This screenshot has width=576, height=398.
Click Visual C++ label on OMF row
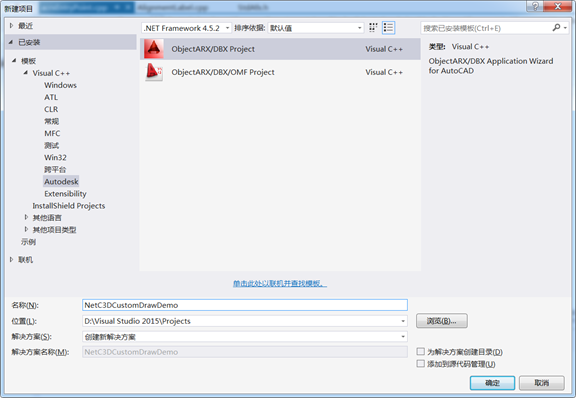[x=384, y=72]
